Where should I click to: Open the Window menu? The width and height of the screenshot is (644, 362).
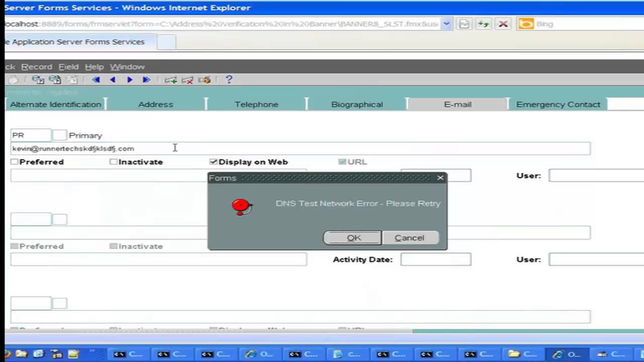coord(127,66)
